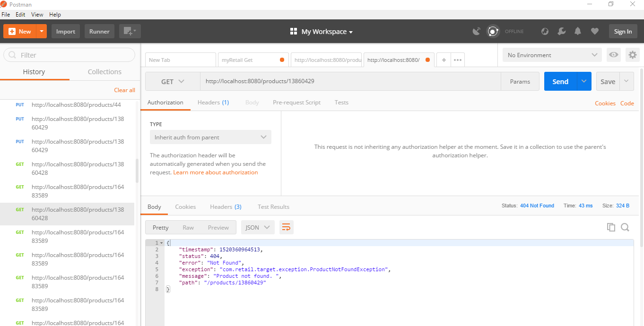
Task: Open the new window dropdown icon
Action: tap(130, 31)
